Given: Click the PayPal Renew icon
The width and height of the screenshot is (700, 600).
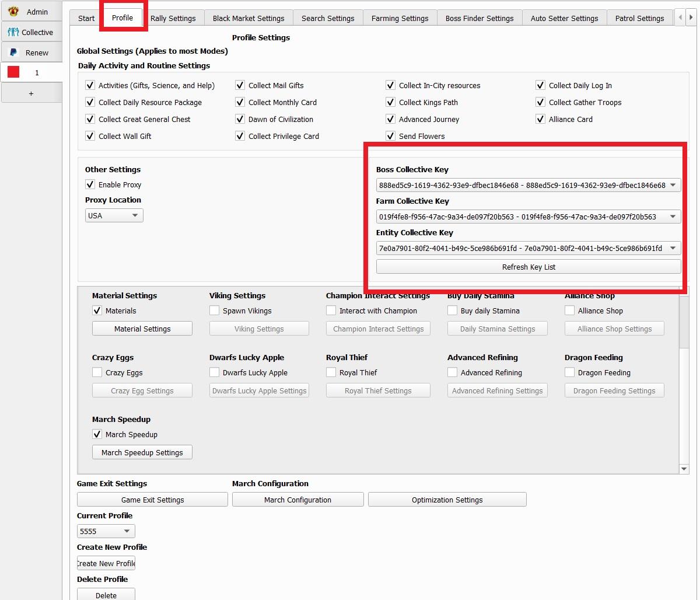Looking at the screenshot, I should 13,53.
